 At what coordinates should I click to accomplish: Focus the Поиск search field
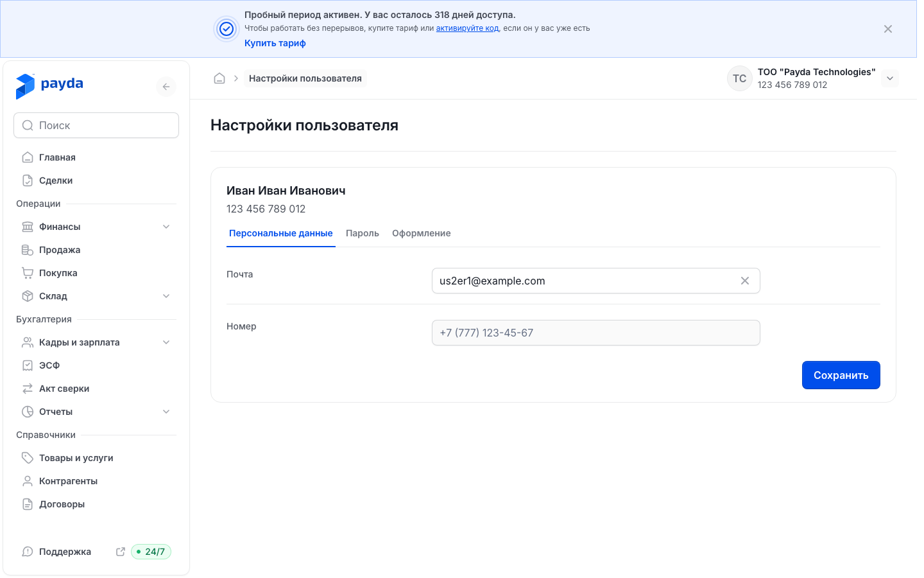click(x=96, y=125)
